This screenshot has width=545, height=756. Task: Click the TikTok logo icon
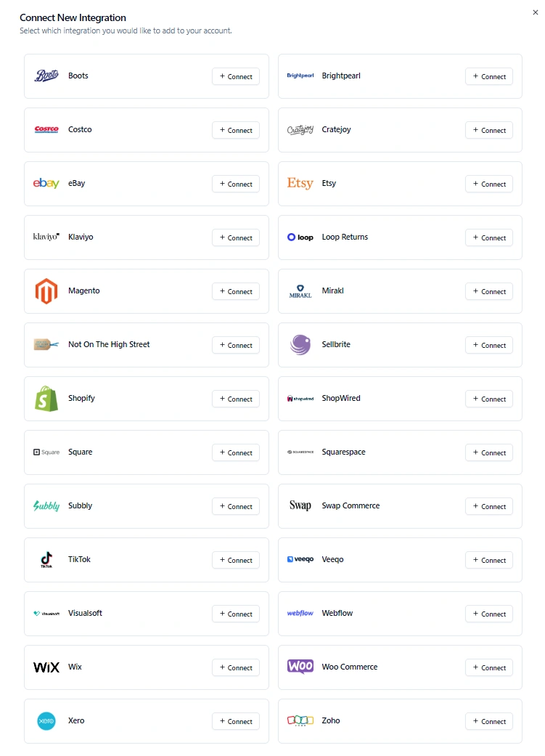(46, 560)
